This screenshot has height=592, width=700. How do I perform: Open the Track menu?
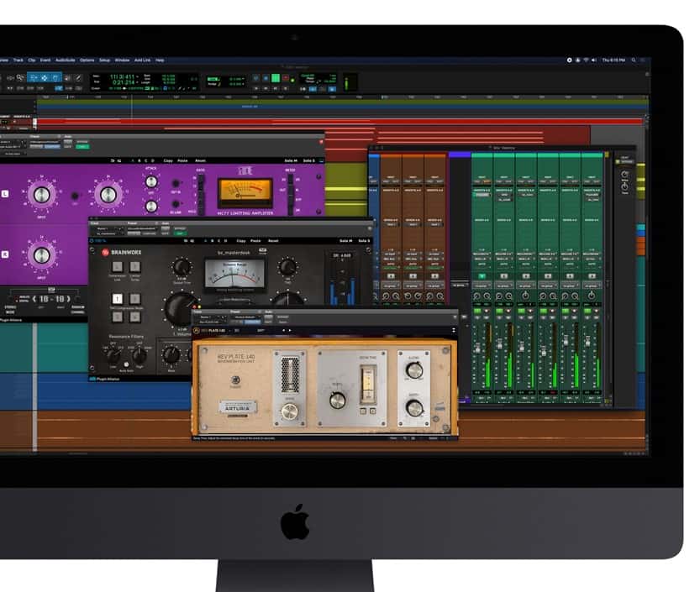[18, 60]
